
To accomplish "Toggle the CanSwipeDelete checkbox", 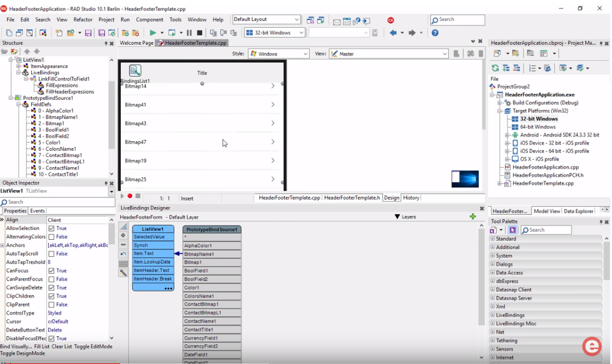I will click(x=51, y=287).
